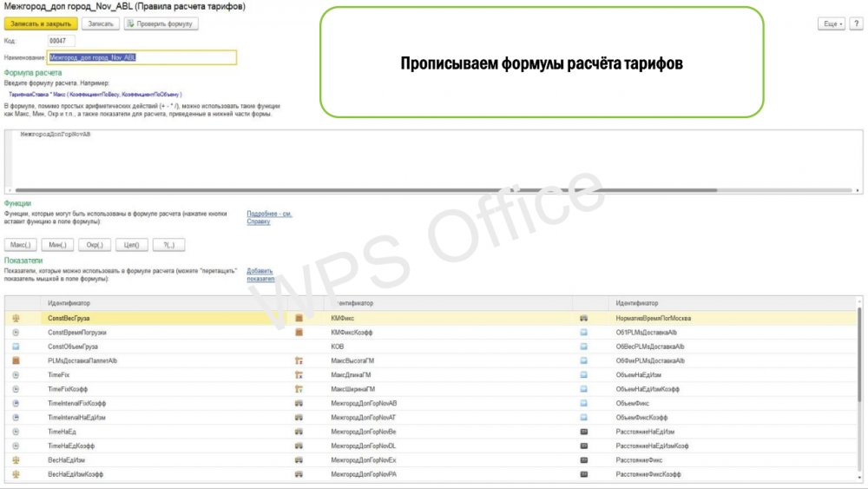Open the Подробнее - см. Справку link
Screen dimensions: 868x489
[269, 217]
